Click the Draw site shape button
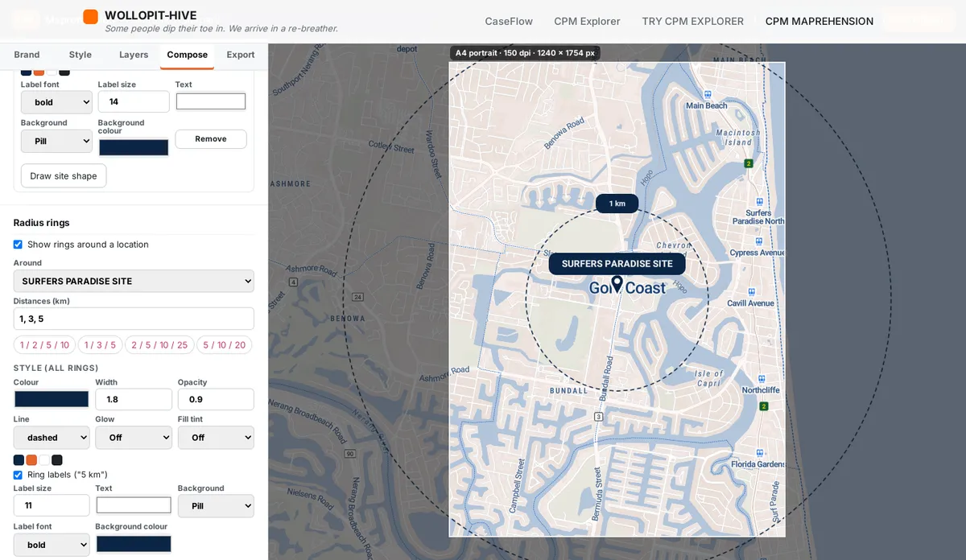Image resolution: width=966 pixels, height=560 pixels. pyautogui.click(x=64, y=176)
